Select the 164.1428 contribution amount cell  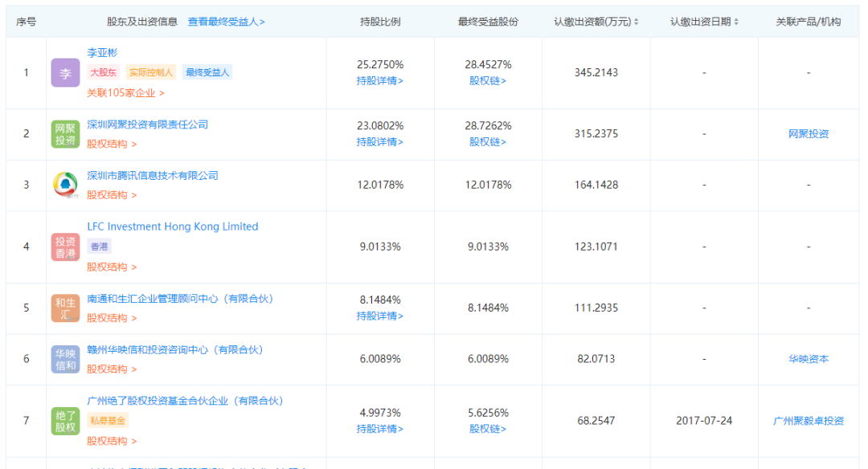coord(596,185)
